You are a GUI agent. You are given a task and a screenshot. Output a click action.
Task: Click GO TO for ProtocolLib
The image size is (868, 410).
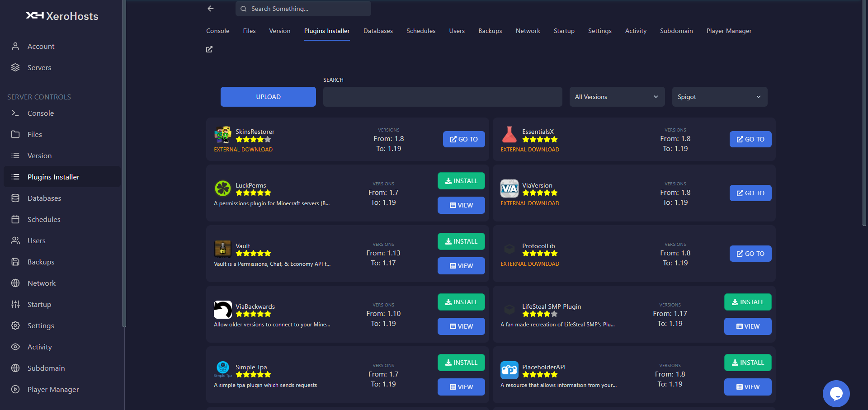pyautogui.click(x=750, y=254)
